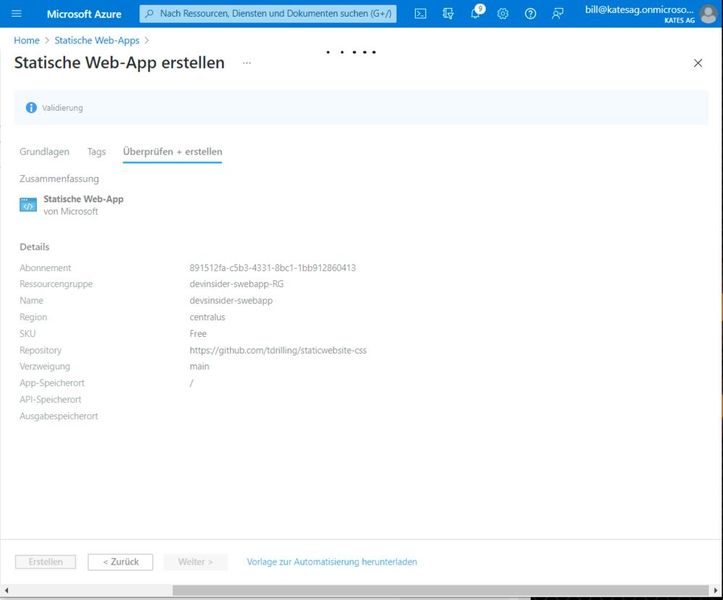Click the region value centralus

(207, 317)
